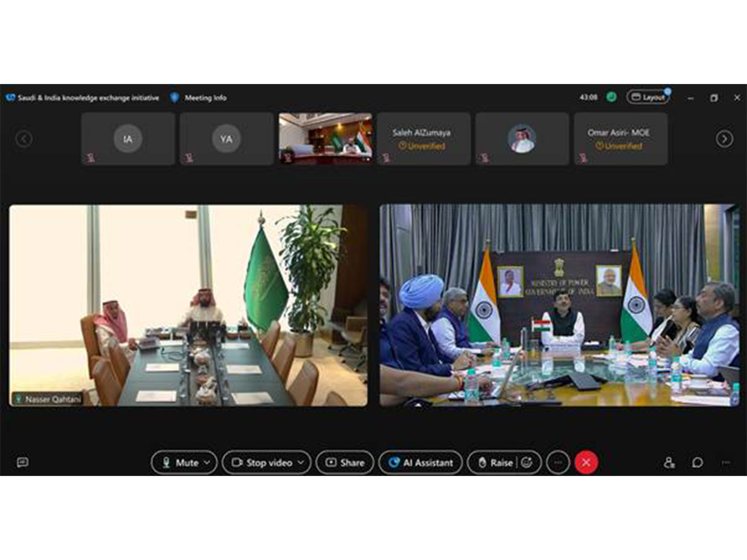
Task: Open the Layout options
Action: pyautogui.click(x=648, y=97)
